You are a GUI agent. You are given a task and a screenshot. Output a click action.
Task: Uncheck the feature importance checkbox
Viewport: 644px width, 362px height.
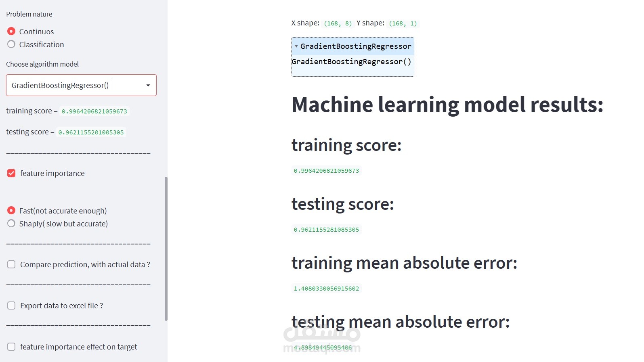(11, 173)
